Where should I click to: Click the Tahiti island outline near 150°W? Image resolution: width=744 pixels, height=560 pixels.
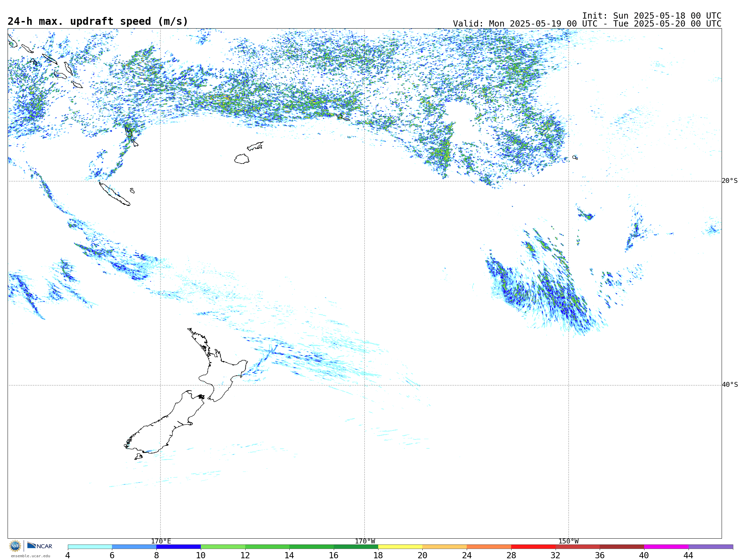coord(575,157)
